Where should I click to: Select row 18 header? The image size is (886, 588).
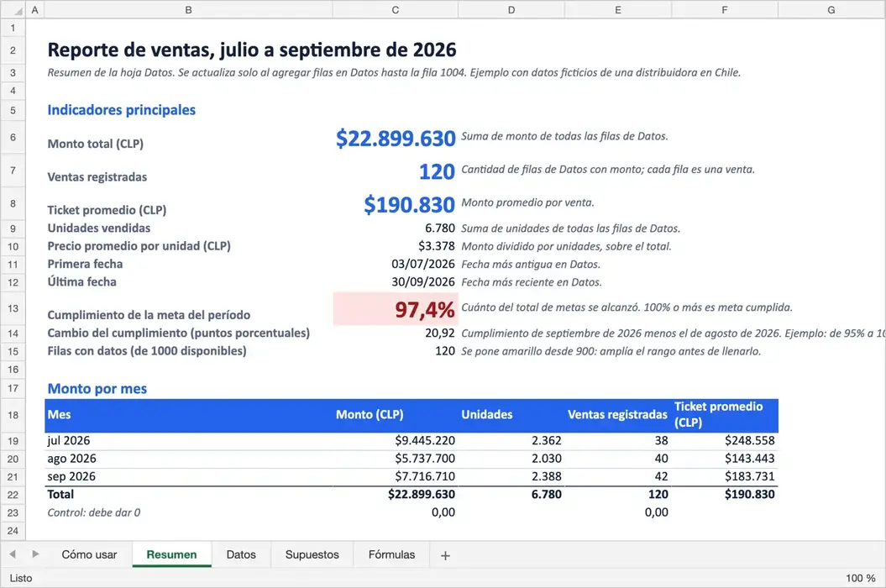coord(13,415)
